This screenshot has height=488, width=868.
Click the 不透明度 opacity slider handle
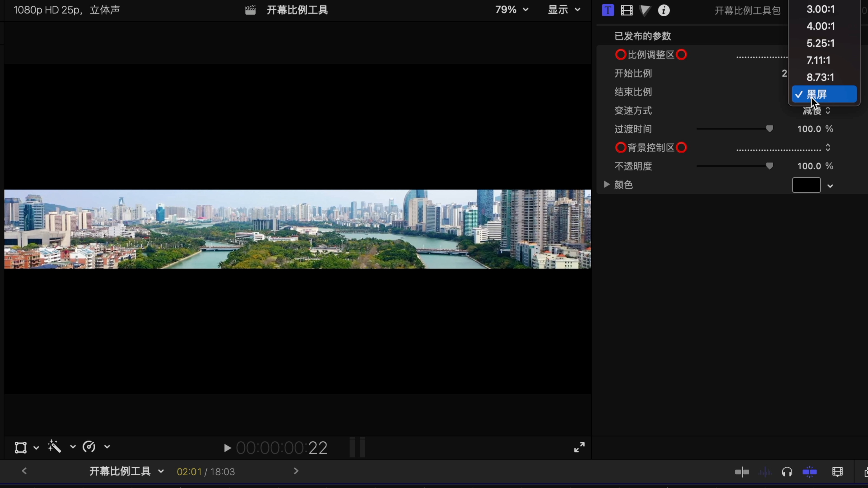(x=770, y=166)
